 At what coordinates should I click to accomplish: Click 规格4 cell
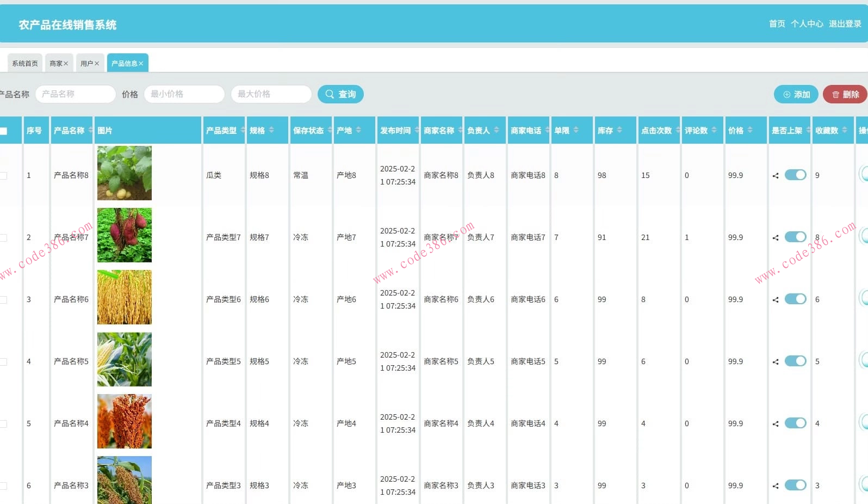pyautogui.click(x=259, y=423)
